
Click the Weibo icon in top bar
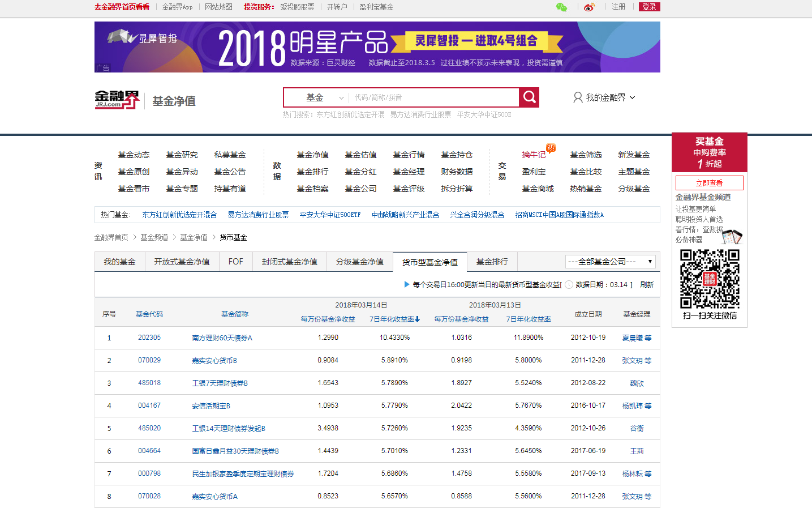pos(589,7)
